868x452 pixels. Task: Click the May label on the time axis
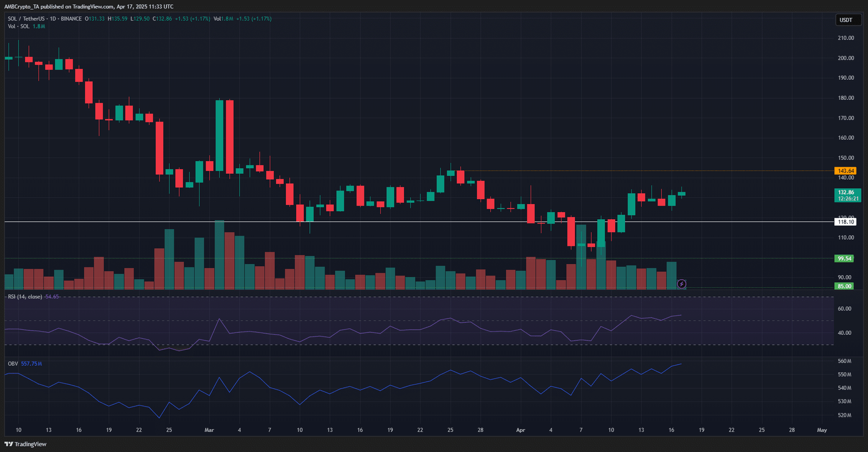coord(822,430)
